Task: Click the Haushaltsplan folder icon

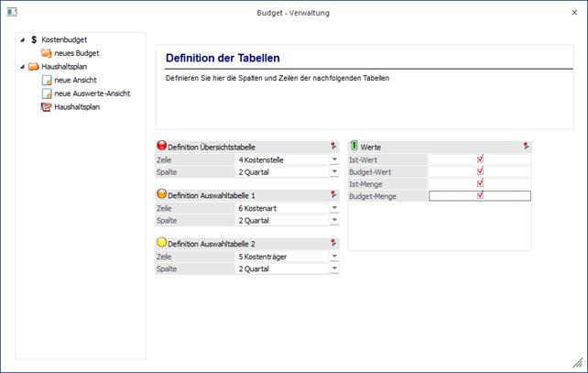Action: point(34,67)
